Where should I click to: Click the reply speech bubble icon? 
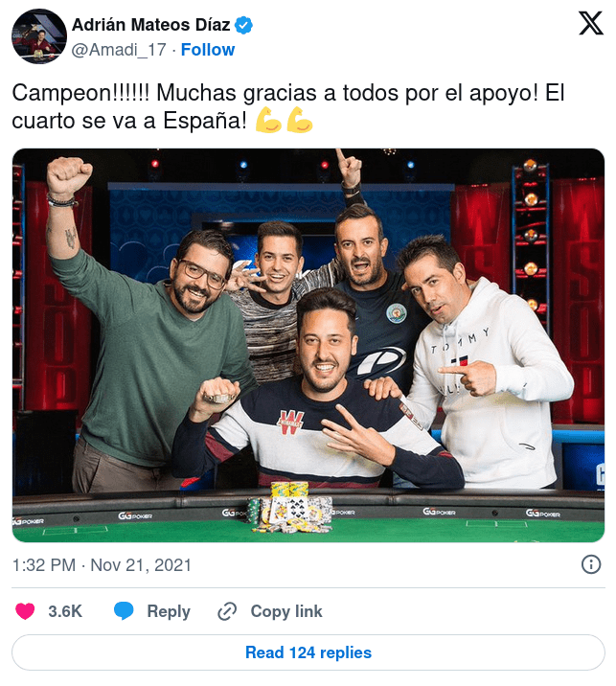pos(124,611)
